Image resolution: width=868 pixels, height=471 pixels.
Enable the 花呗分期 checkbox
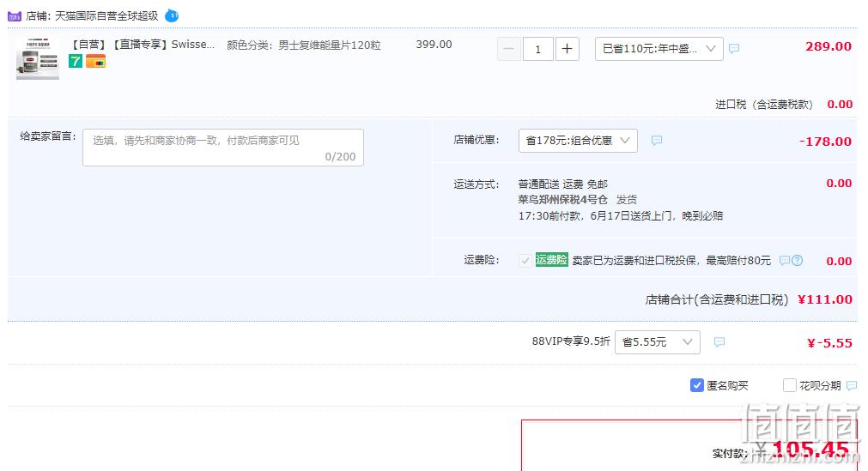coord(789,385)
